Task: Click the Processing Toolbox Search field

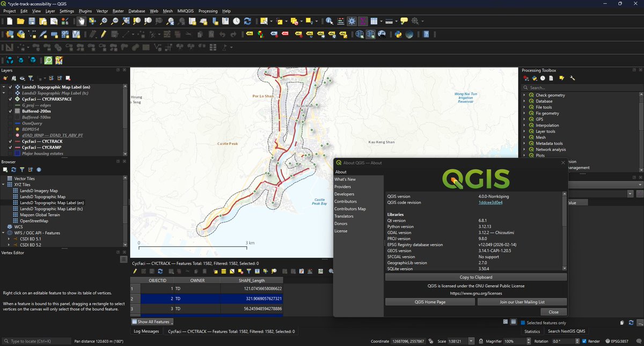Action: [581, 87]
